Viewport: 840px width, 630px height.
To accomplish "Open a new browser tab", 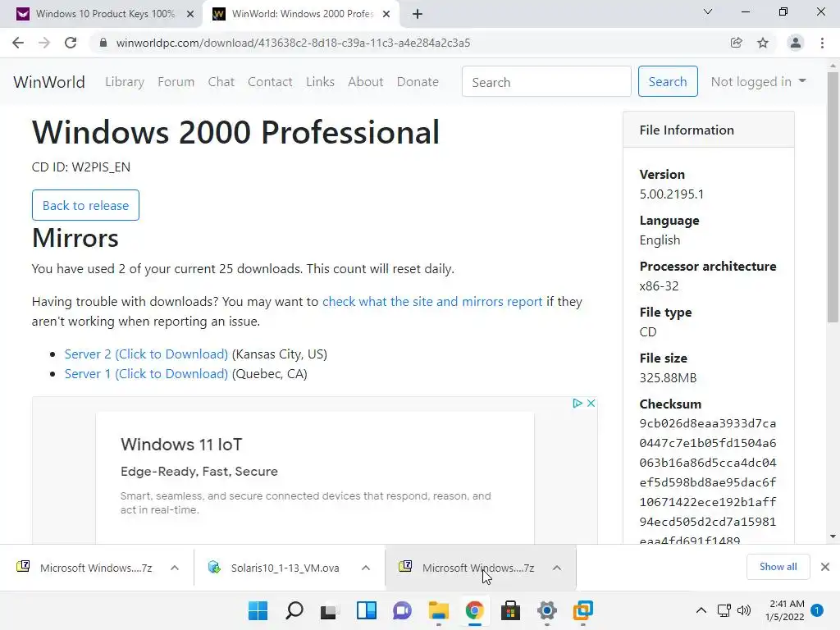I will tap(418, 15).
